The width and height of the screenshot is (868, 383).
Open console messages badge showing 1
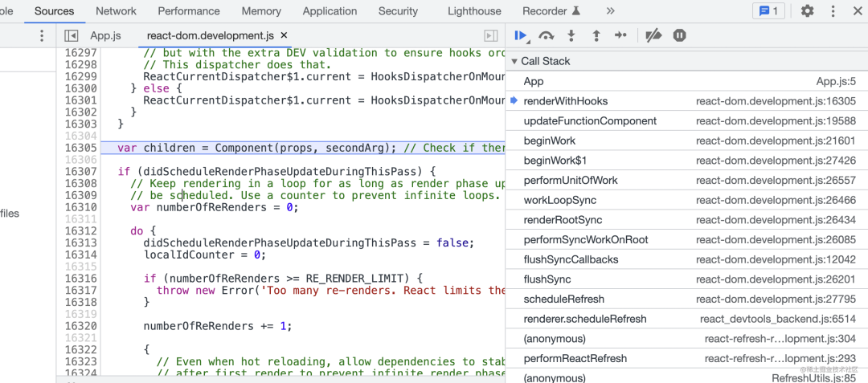pyautogui.click(x=768, y=11)
